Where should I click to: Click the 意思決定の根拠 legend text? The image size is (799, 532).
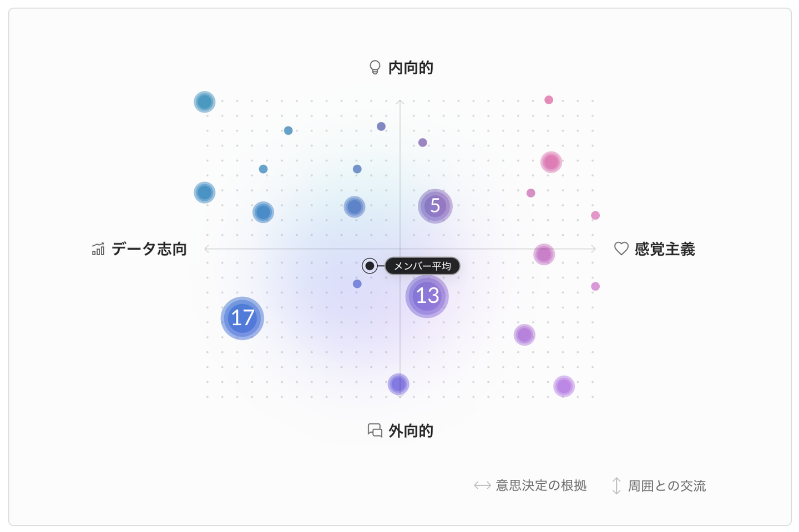click(x=541, y=486)
